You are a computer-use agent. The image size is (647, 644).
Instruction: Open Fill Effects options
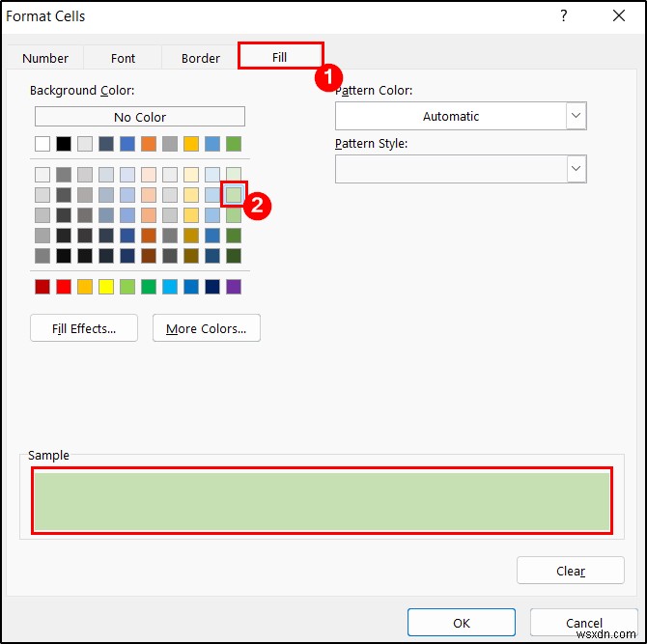pos(84,328)
